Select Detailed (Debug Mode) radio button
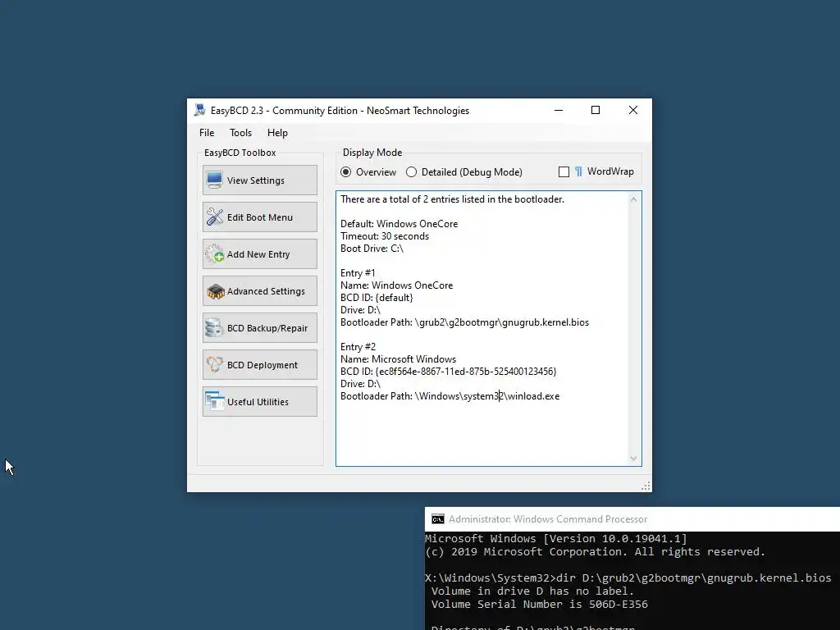 click(411, 172)
